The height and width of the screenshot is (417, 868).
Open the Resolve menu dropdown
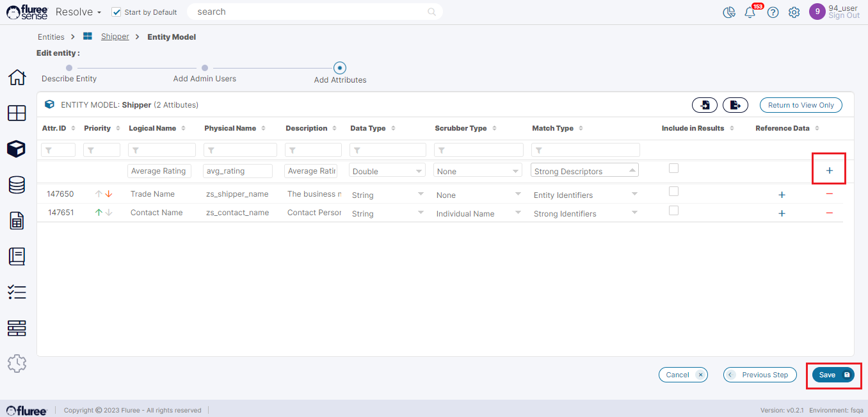(78, 12)
